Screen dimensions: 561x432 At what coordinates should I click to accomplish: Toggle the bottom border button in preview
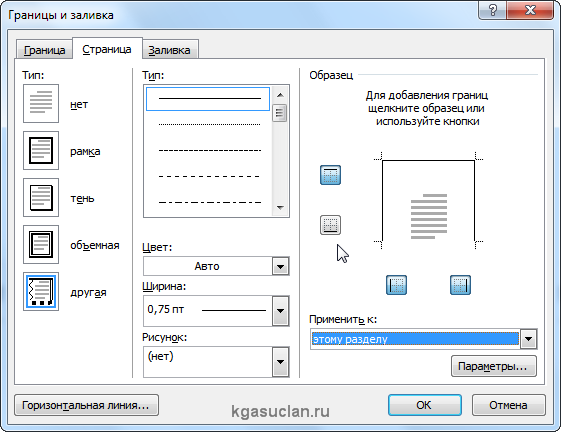(x=330, y=225)
